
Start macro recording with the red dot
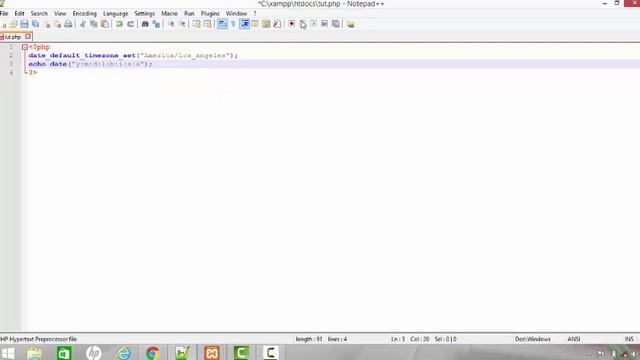pos(291,24)
